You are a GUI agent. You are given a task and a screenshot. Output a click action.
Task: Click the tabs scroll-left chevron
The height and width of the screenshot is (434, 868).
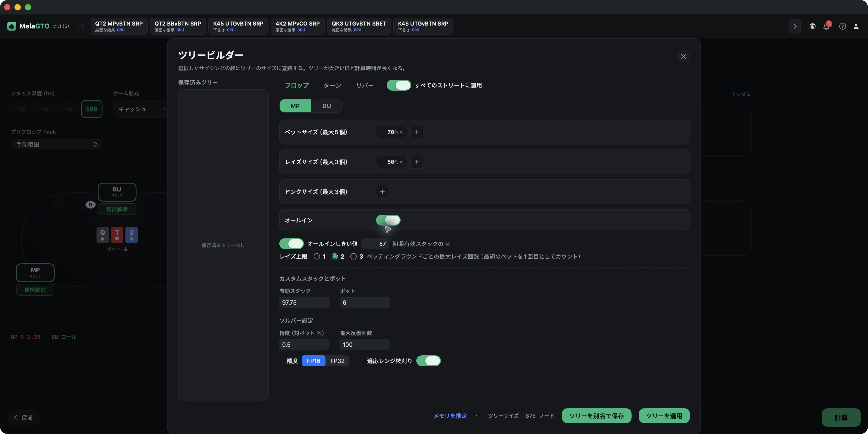[x=82, y=26]
